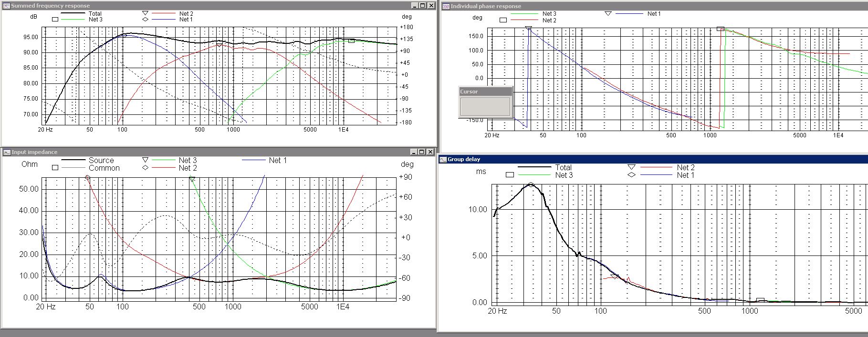
Task: Click the triangle marker at the top of the green impedance curve
Action: 192,179
